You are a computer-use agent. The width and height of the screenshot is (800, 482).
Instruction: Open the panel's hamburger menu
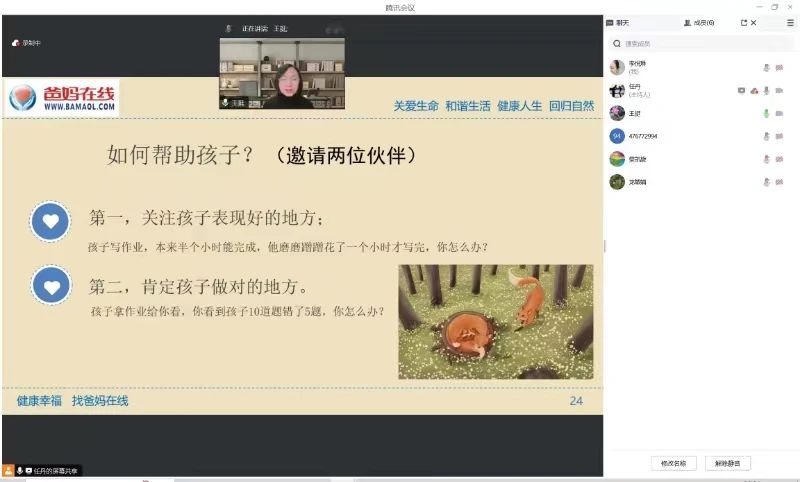pyautogui.click(x=790, y=22)
